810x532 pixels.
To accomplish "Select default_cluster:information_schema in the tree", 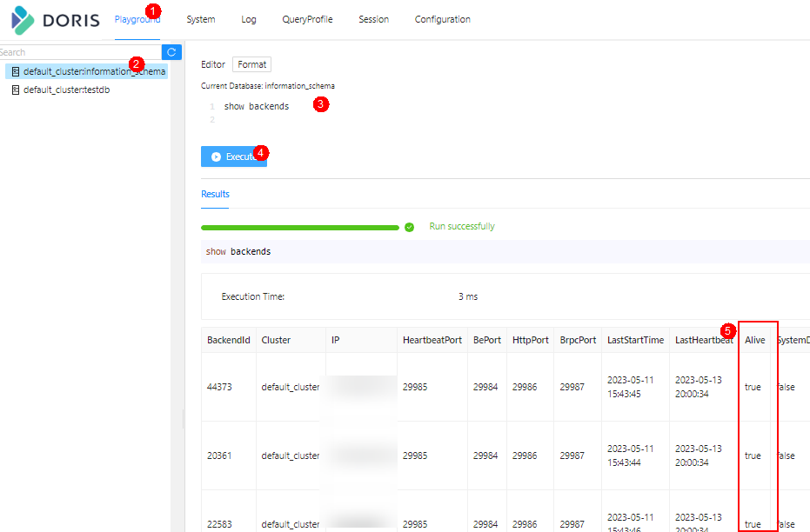I will [93, 71].
